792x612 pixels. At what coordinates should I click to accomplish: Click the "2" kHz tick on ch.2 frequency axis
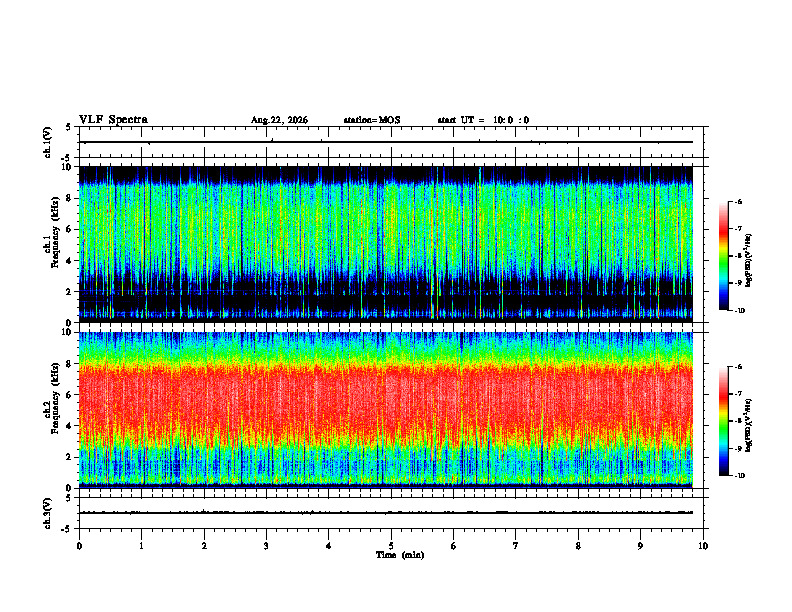[x=70, y=457]
